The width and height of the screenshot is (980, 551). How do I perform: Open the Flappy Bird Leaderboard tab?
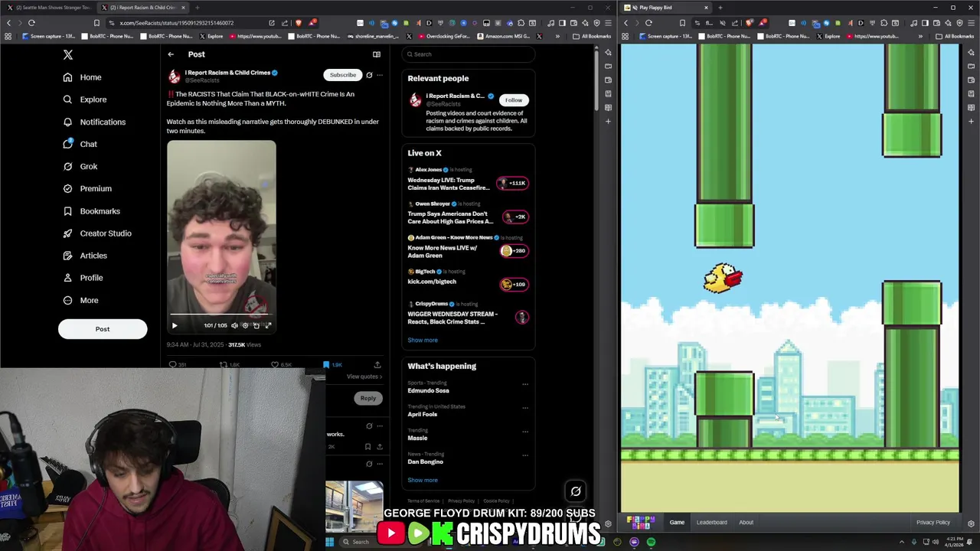[711, 522]
